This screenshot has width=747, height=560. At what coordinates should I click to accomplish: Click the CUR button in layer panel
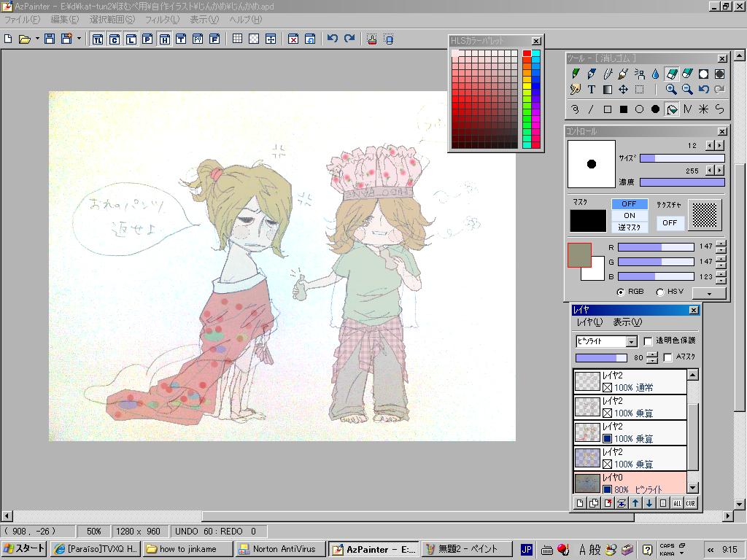(691, 503)
